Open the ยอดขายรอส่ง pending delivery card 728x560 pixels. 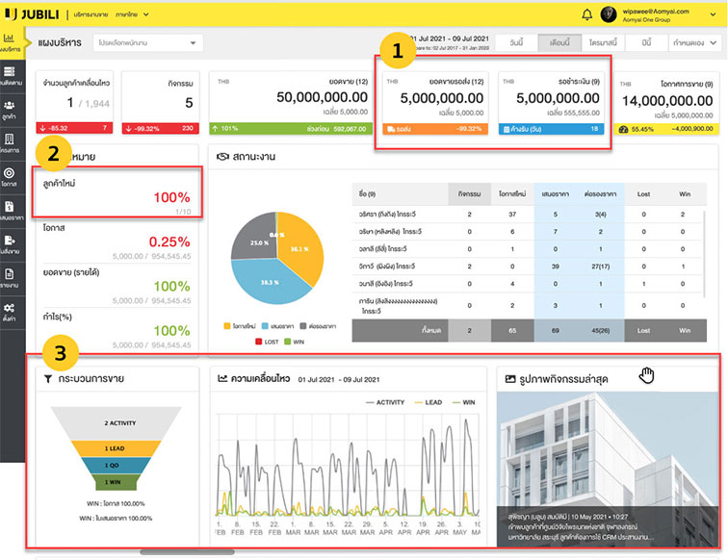(x=434, y=100)
